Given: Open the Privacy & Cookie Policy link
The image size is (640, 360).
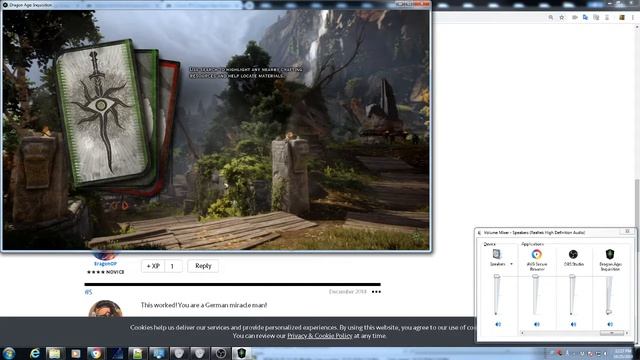Looking at the screenshot, I should coord(320,336).
